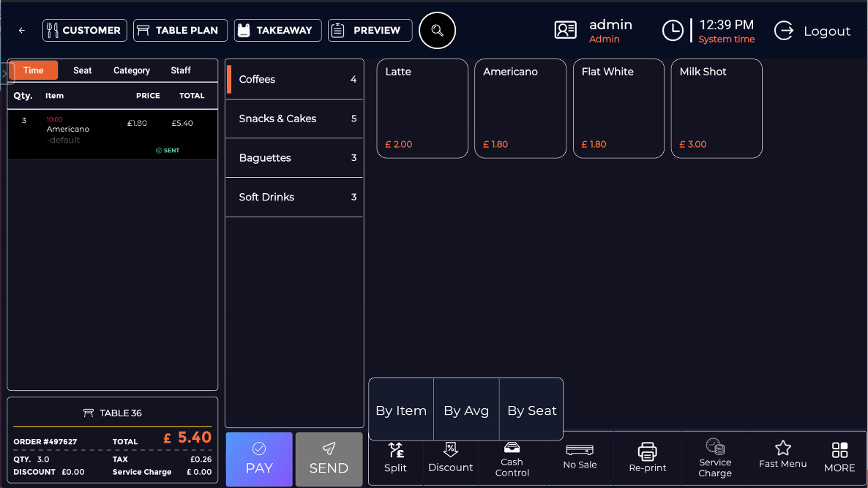The image size is (868, 488).
Task: Open the Split bill option
Action: point(395,458)
